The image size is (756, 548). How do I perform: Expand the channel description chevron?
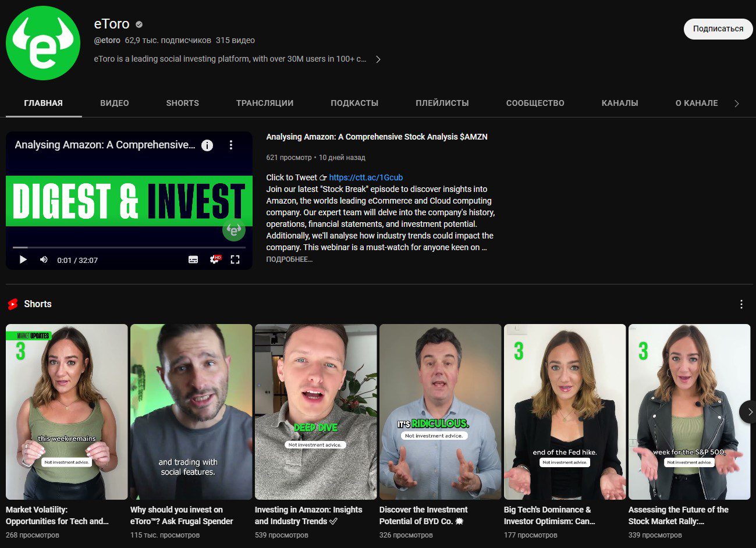click(x=378, y=59)
